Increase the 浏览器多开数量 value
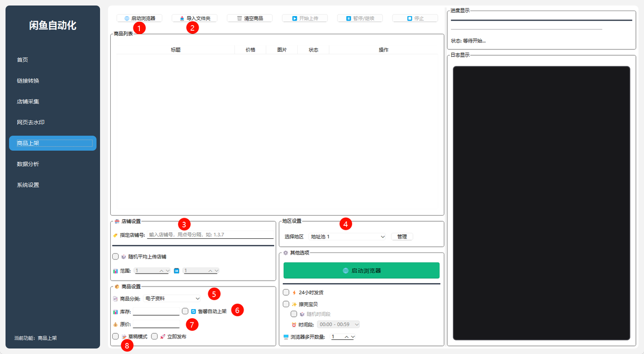Viewport: 644px width, 354px height. pyautogui.click(x=347, y=337)
